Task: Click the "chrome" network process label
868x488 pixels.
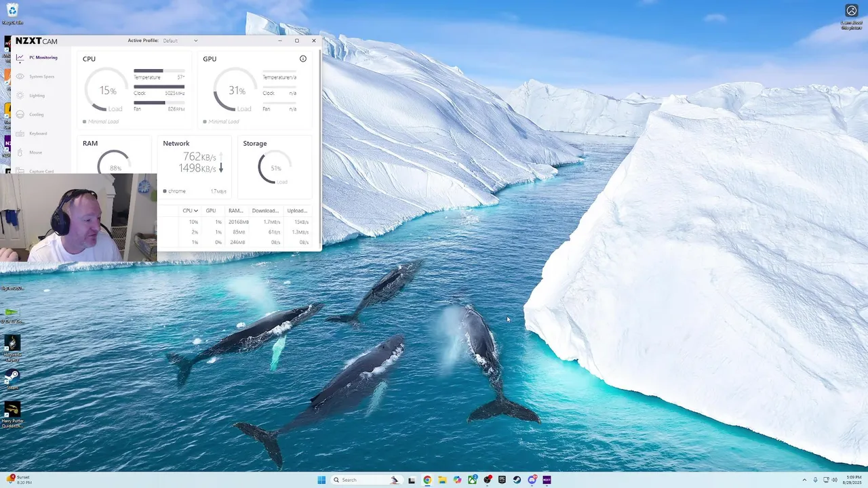Action: (176, 191)
